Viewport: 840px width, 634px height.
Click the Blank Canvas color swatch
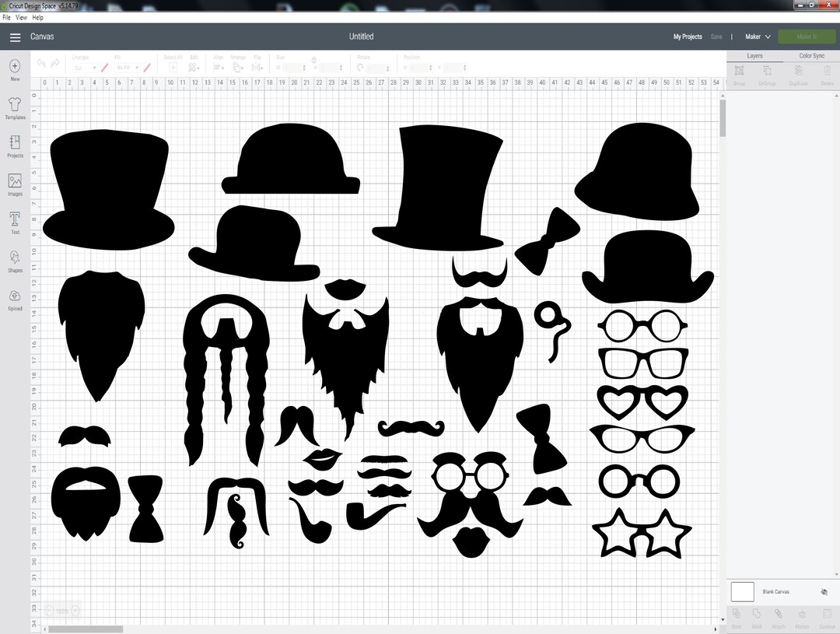742,591
